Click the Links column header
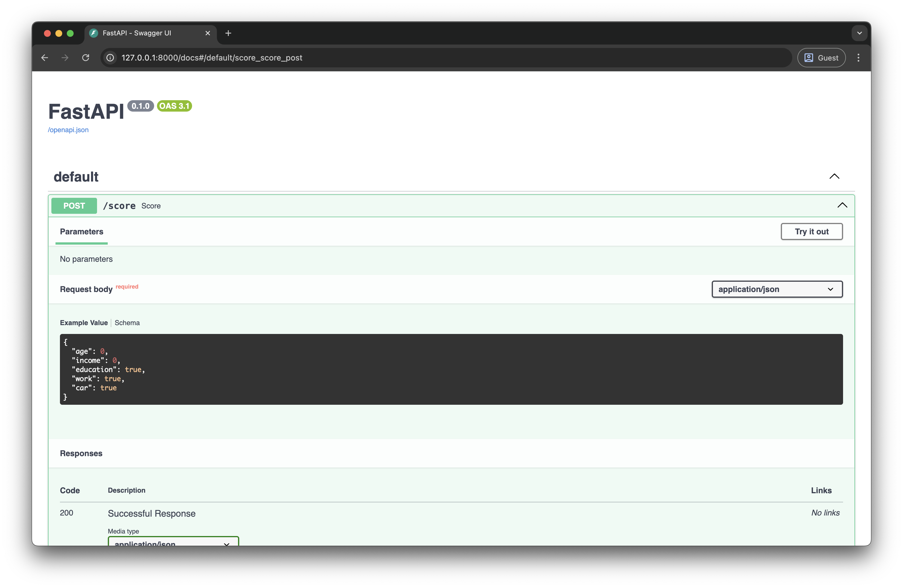 click(x=821, y=490)
